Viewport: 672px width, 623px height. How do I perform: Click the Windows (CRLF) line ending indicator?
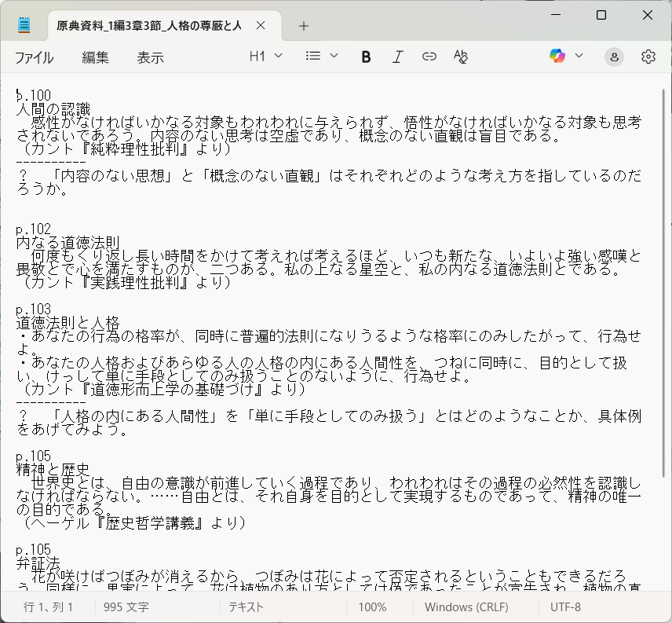tap(466, 607)
